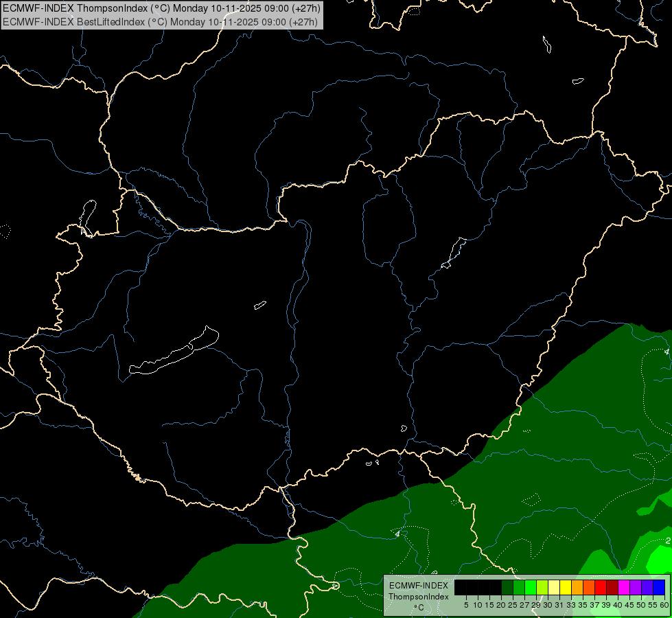Screen dimensions: 672x618
Task: Click the legend tick value 29
Action: click(536, 605)
